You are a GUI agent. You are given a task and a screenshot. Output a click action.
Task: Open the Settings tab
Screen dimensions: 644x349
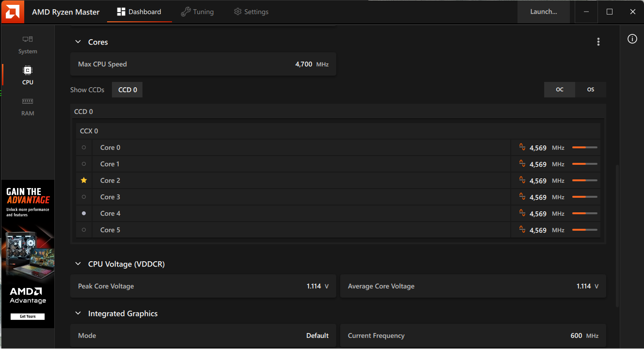pos(251,12)
